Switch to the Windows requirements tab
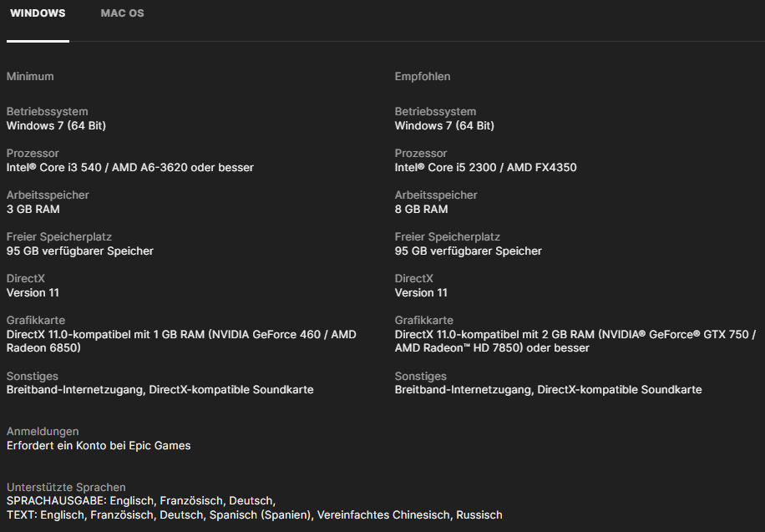 (x=38, y=13)
